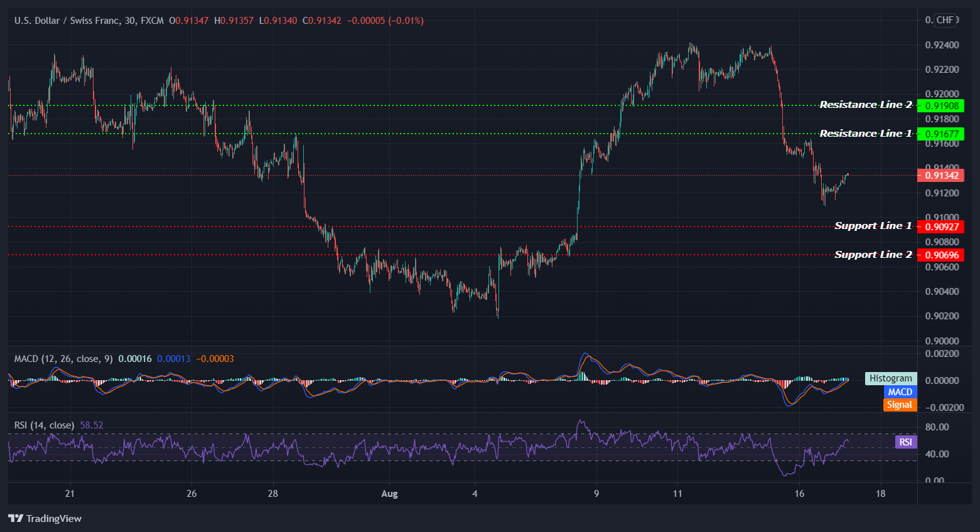Click the purple RSI legend badge
The width and height of the screenshot is (980, 532).
click(905, 442)
